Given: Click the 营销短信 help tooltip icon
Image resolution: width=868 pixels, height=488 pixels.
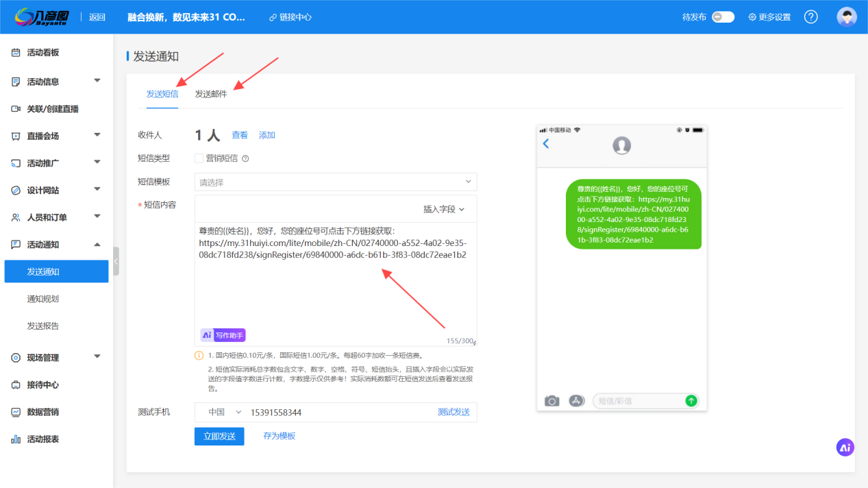Looking at the screenshot, I should coord(245,158).
